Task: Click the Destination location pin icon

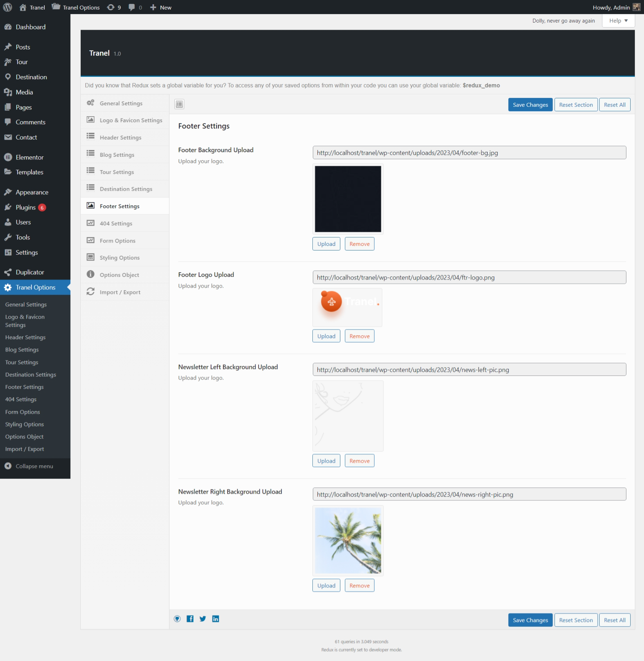Action: [x=8, y=77]
